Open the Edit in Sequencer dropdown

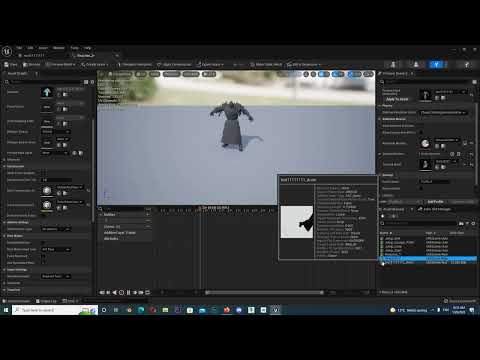[x=303, y=65]
